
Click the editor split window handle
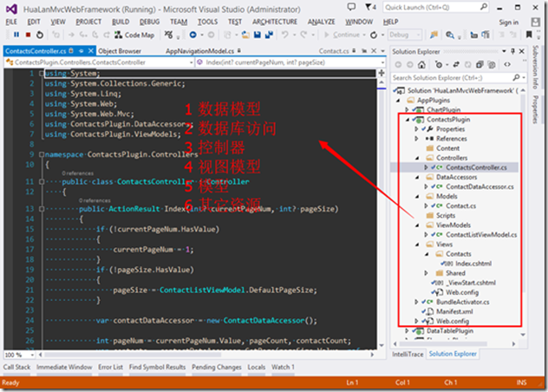(x=382, y=73)
